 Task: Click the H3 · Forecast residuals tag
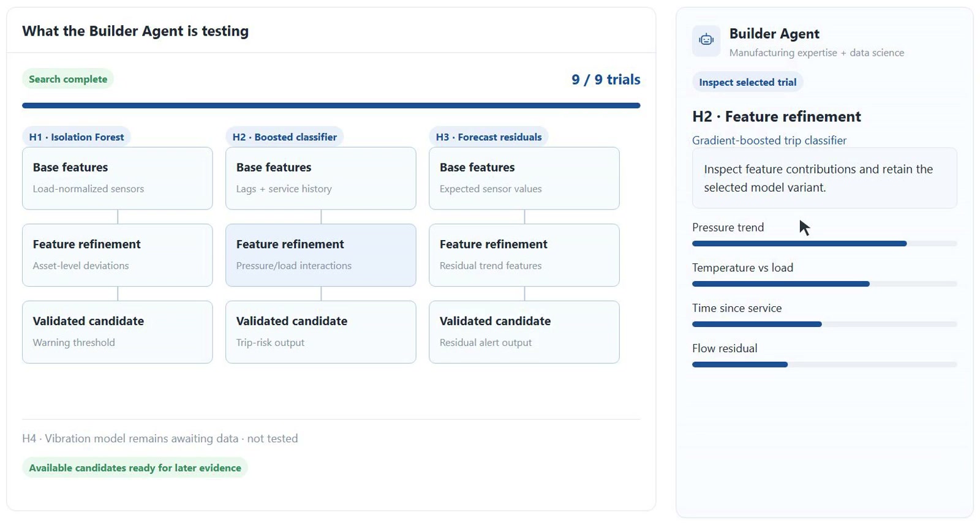[x=489, y=137]
